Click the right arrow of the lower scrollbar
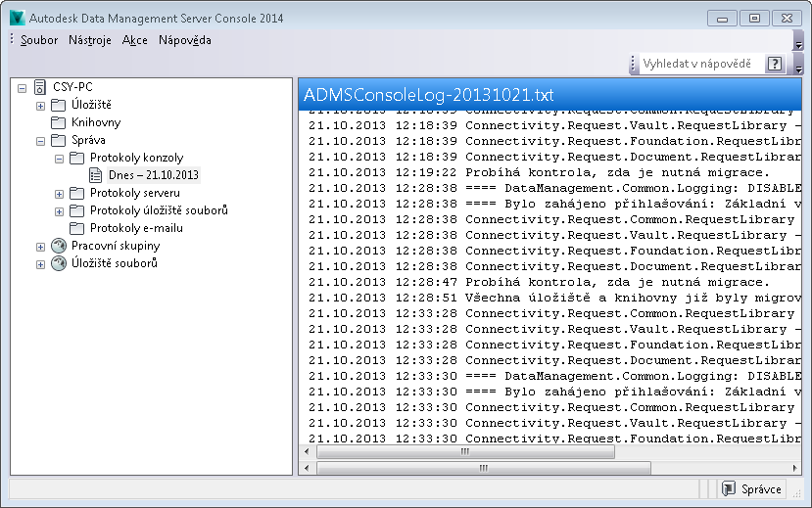The width and height of the screenshot is (812, 508). tap(795, 468)
